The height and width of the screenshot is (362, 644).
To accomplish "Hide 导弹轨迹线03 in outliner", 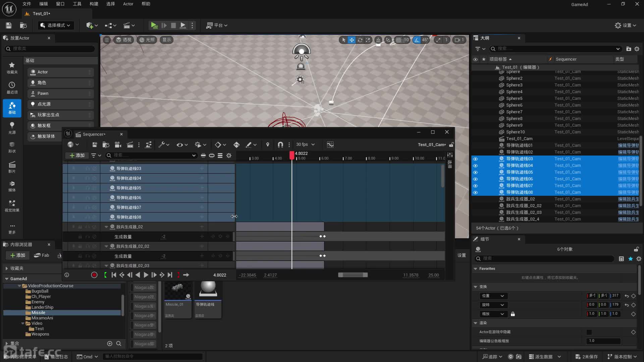I will [x=475, y=159].
